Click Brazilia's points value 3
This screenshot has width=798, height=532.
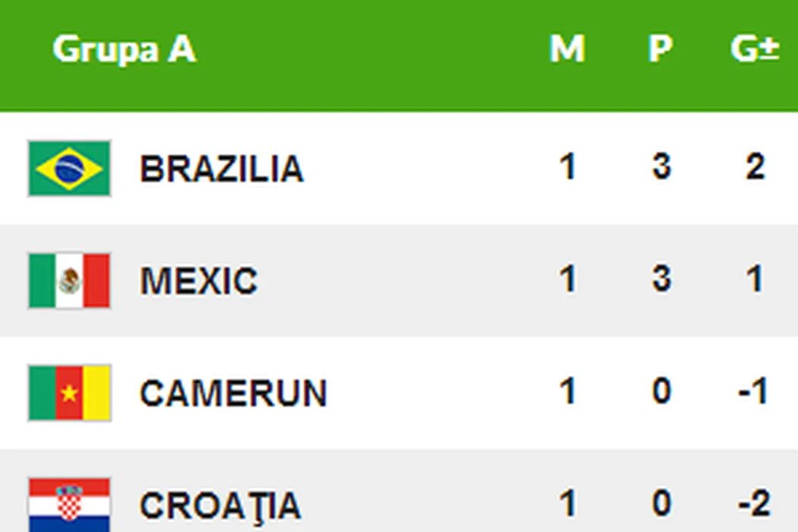coord(661,167)
